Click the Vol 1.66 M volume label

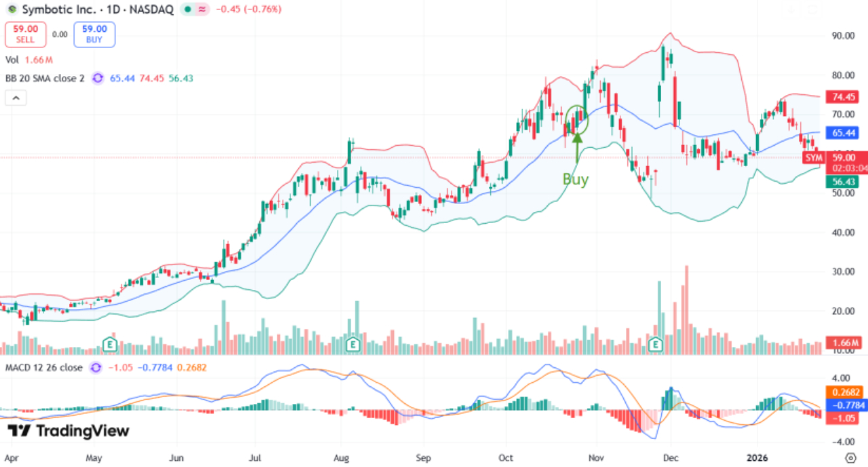[x=27, y=60]
